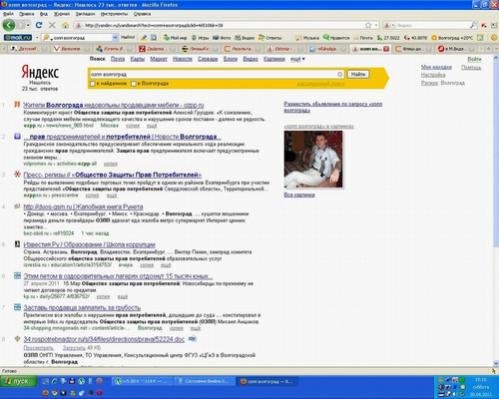Open озпп волгоград taskbar window button
Viewport: 499px width, 399px height.
tap(267, 381)
